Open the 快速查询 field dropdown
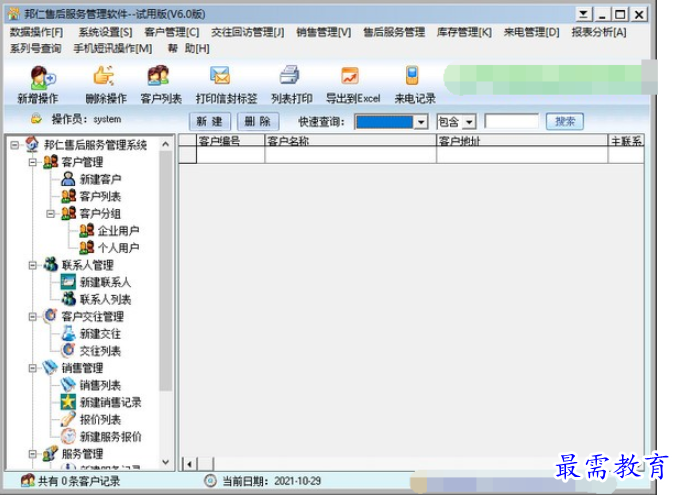677x498 pixels. 421,122
